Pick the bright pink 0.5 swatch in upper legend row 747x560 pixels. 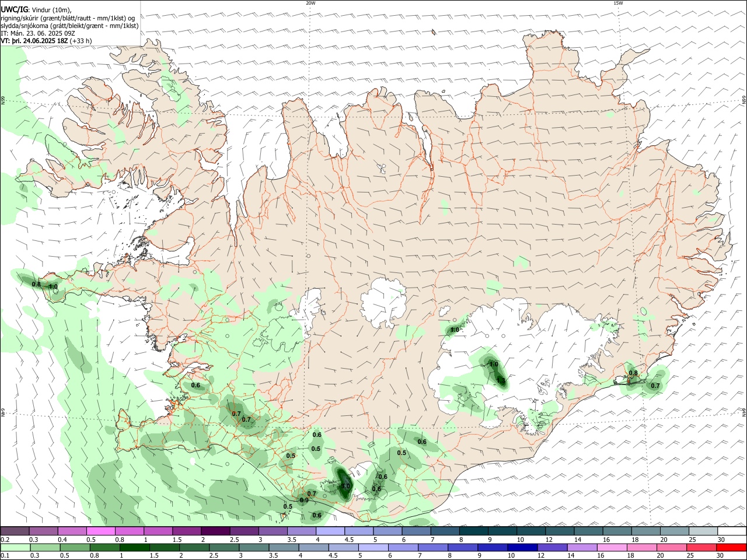pyautogui.click(x=100, y=531)
